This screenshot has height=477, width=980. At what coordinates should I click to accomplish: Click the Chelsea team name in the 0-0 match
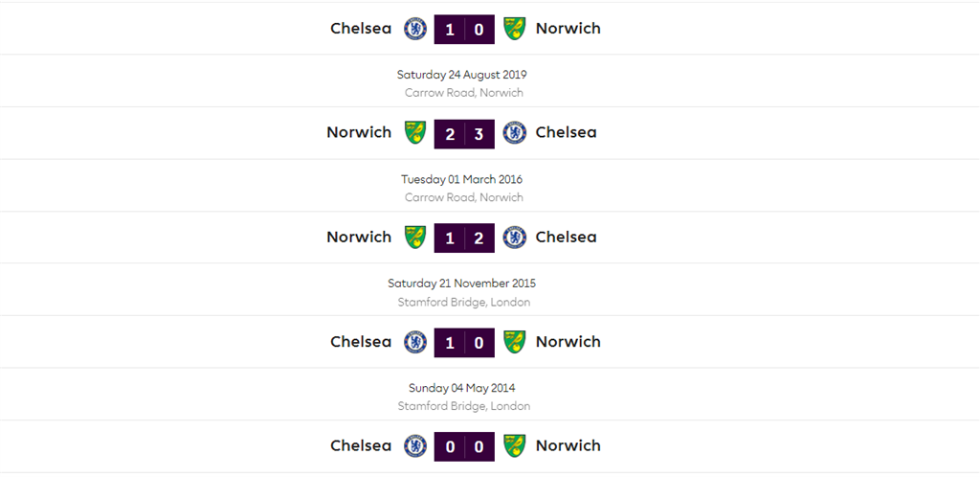361,446
